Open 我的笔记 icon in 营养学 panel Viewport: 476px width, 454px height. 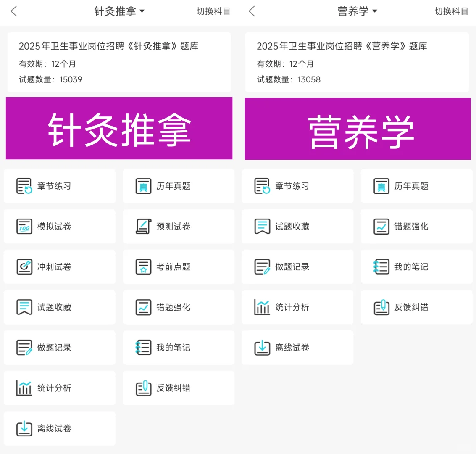(381, 267)
